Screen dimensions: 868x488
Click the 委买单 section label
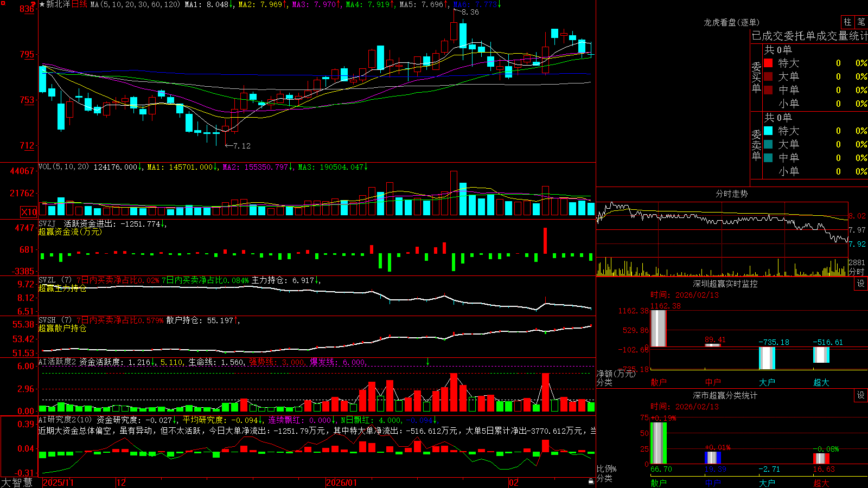(756, 78)
